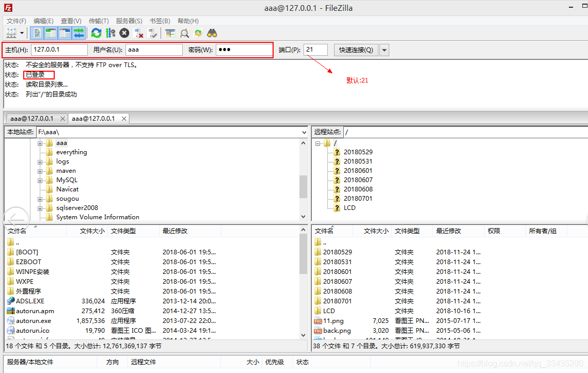Click the FileZilla logo in title bar
The image size is (588, 373).
pyautogui.click(x=8, y=8)
